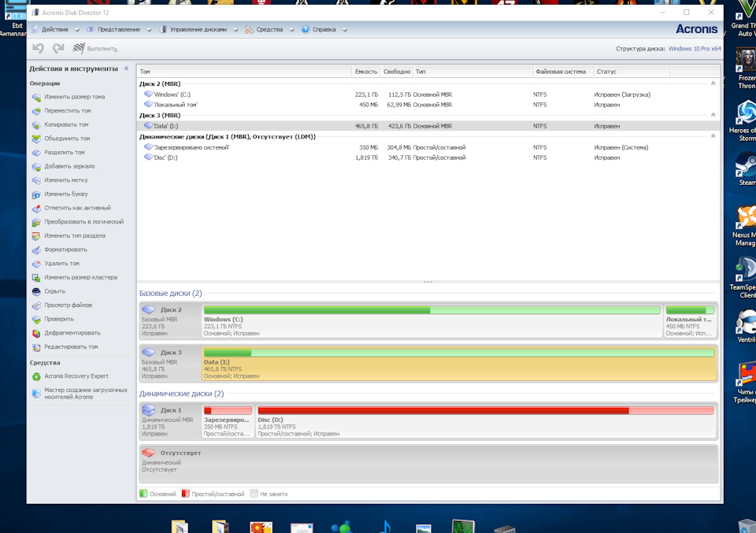Image resolution: width=756 pixels, height=533 pixels.
Task: Click the Выполнить checkered flag button
Action: [95, 48]
